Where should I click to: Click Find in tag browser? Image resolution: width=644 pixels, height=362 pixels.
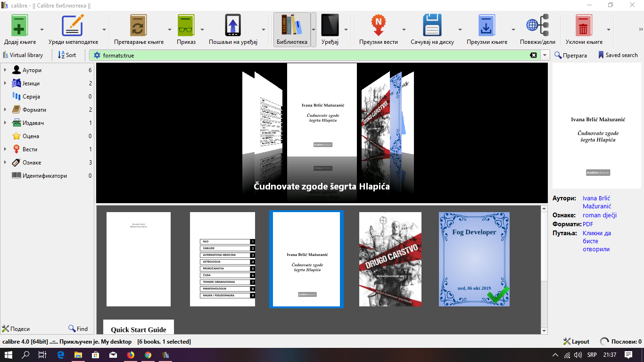tap(78, 329)
